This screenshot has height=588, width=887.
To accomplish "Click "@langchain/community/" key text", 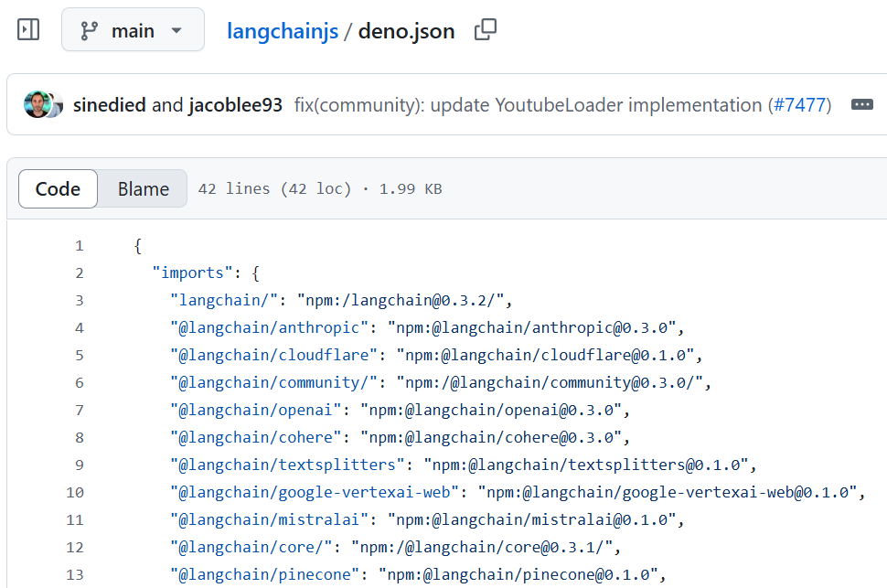I will (273, 382).
